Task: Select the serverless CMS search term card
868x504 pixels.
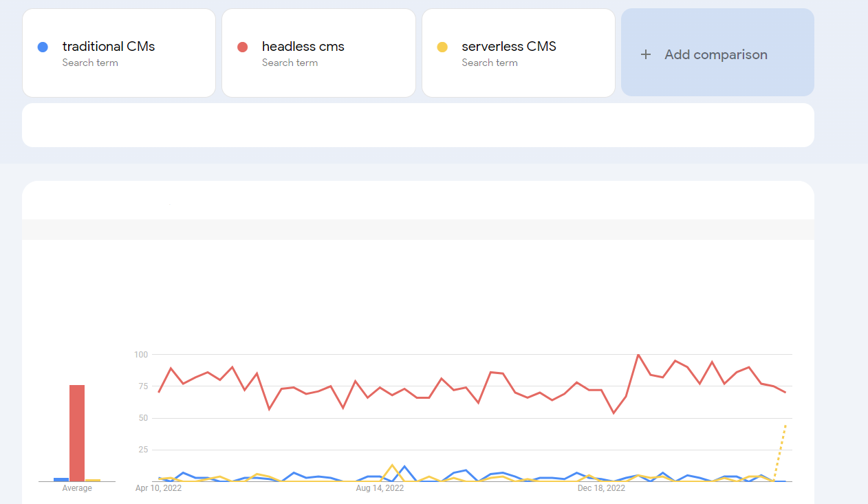Action: point(518,52)
